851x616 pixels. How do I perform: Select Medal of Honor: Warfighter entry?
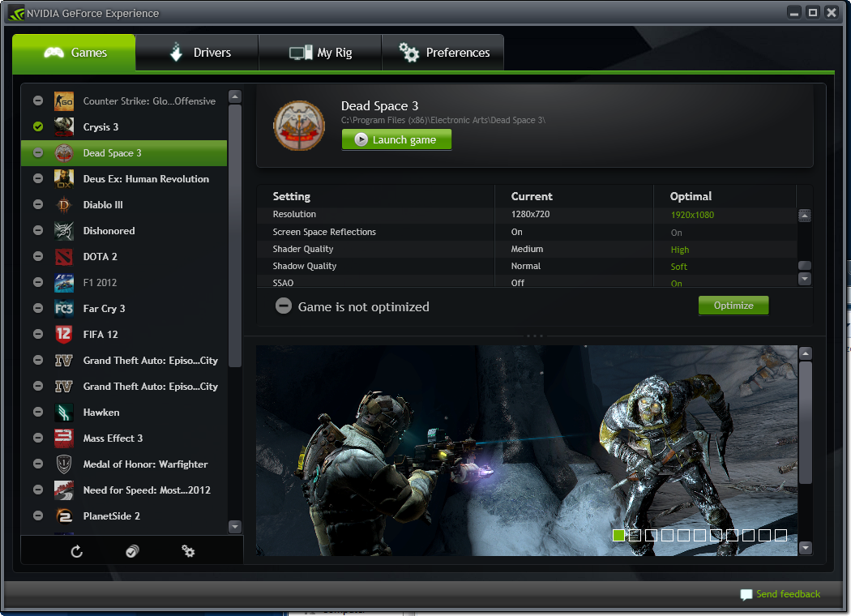click(x=124, y=464)
